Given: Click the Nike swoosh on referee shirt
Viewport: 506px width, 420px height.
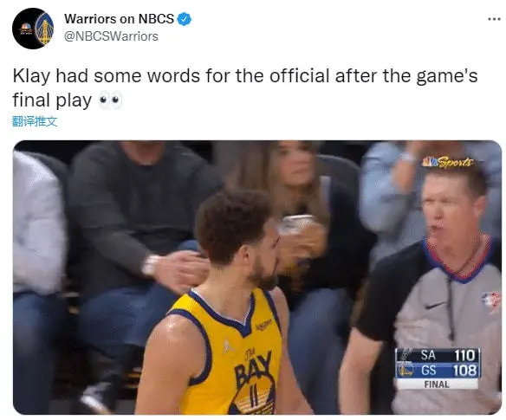Looking at the screenshot, I should point(434,305).
